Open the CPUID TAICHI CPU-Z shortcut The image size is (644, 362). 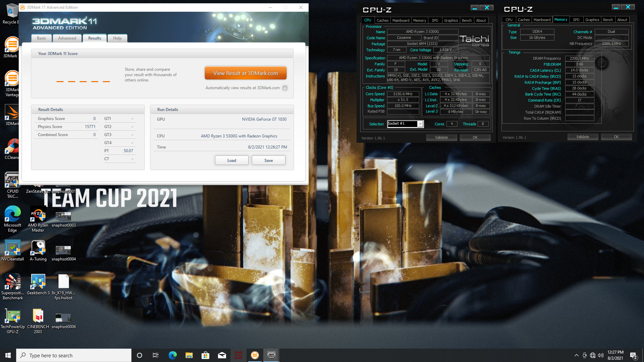(12, 185)
